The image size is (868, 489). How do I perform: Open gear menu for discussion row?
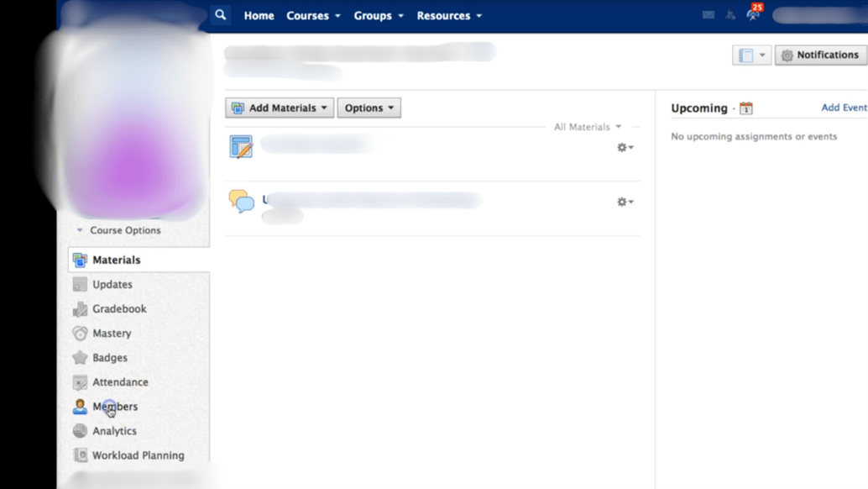click(x=625, y=202)
